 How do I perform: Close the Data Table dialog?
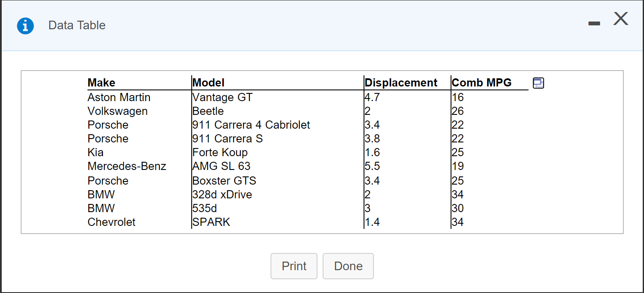click(x=620, y=19)
